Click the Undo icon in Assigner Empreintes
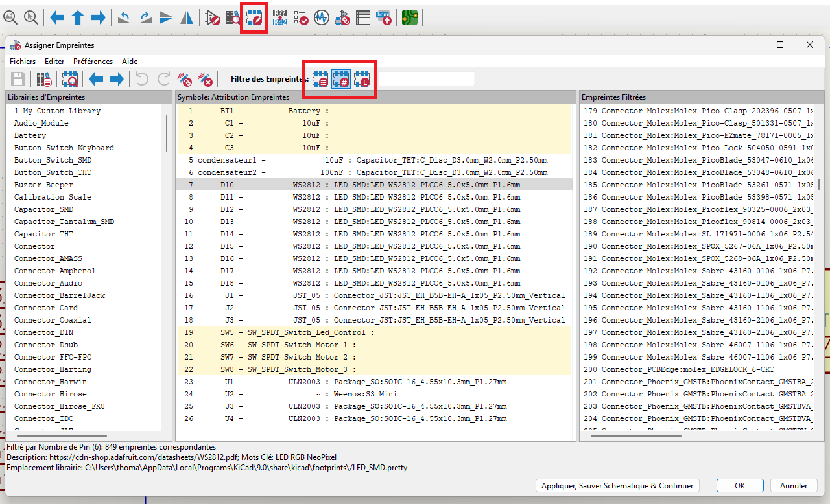 [x=142, y=80]
